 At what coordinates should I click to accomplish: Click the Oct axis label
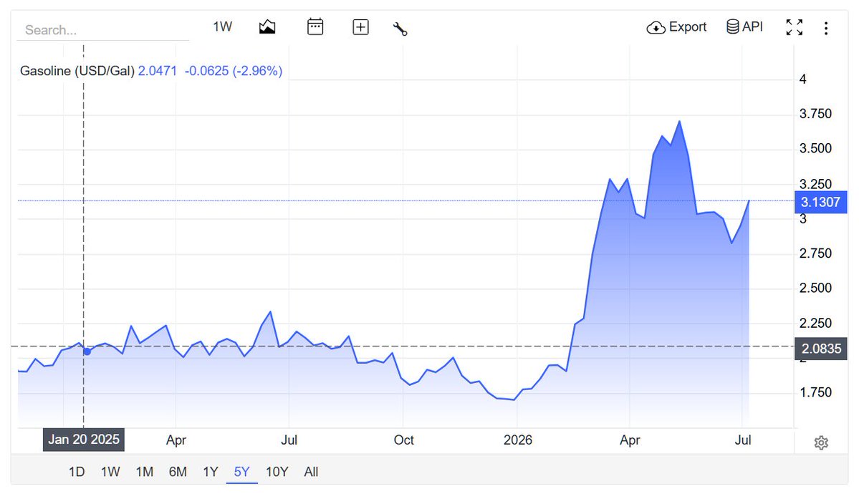coord(404,440)
